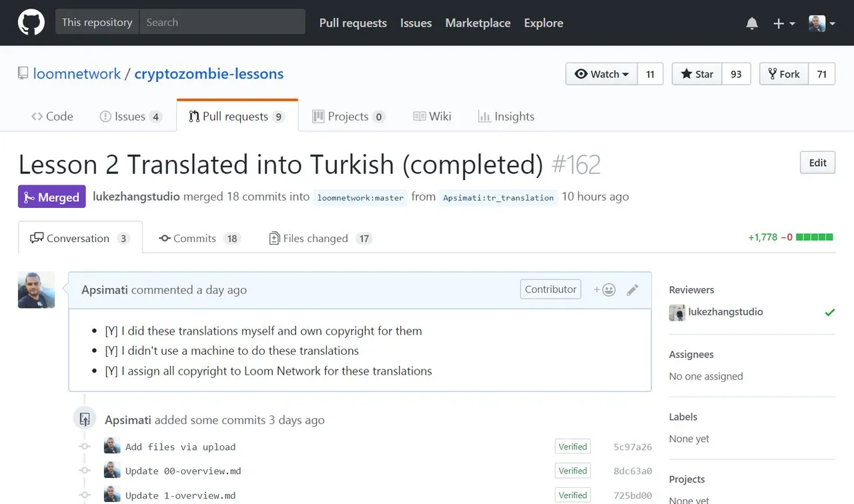Click the commits pushed timeline icon

point(84,419)
